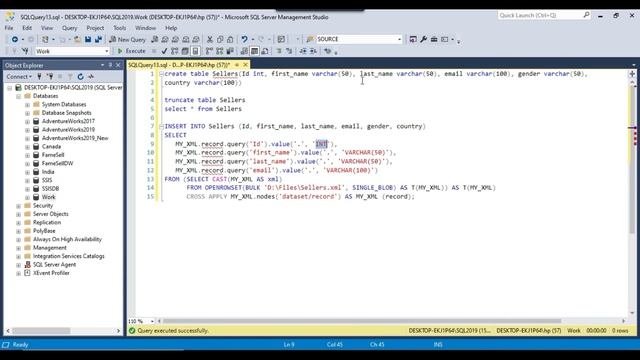The image size is (640, 360).
Task: Click the Decrease Indent icon
Action: (303, 51)
